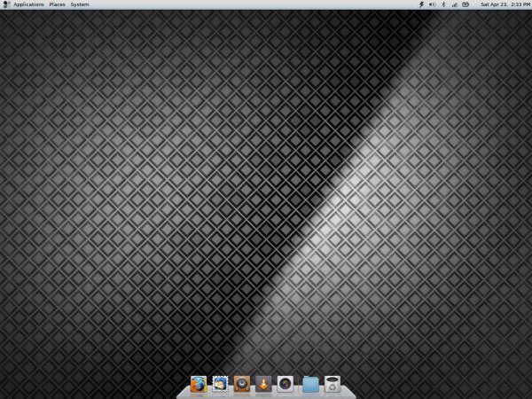This screenshot has height=399, width=532.
Task: Launch VLC media player from the dock
Action: pyautogui.click(x=263, y=385)
